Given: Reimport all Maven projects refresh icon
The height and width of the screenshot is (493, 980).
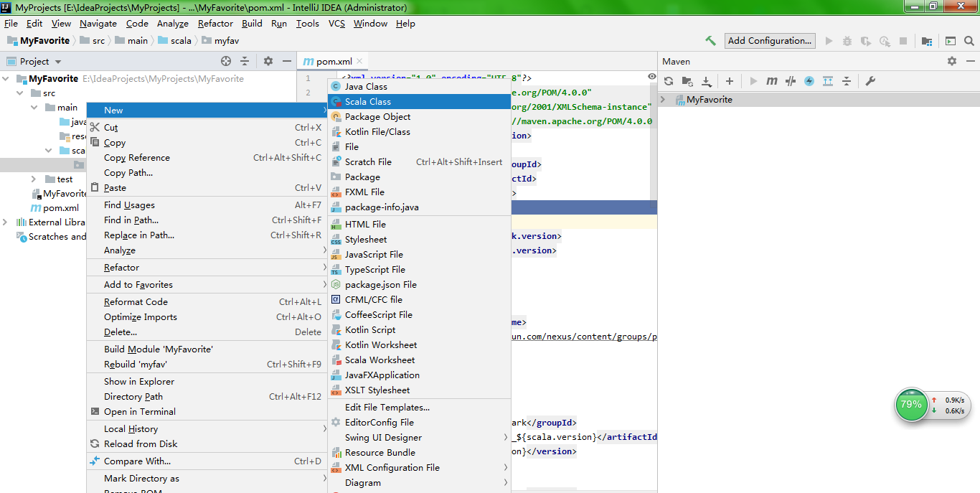Looking at the screenshot, I should [x=669, y=81].
